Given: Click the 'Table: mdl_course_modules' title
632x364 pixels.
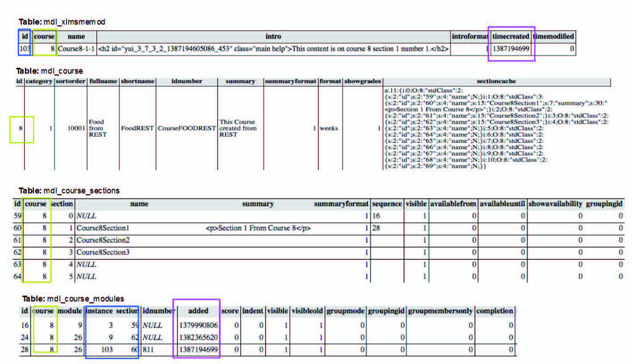Looking at the screenshot, I should (x=73, y=298).
